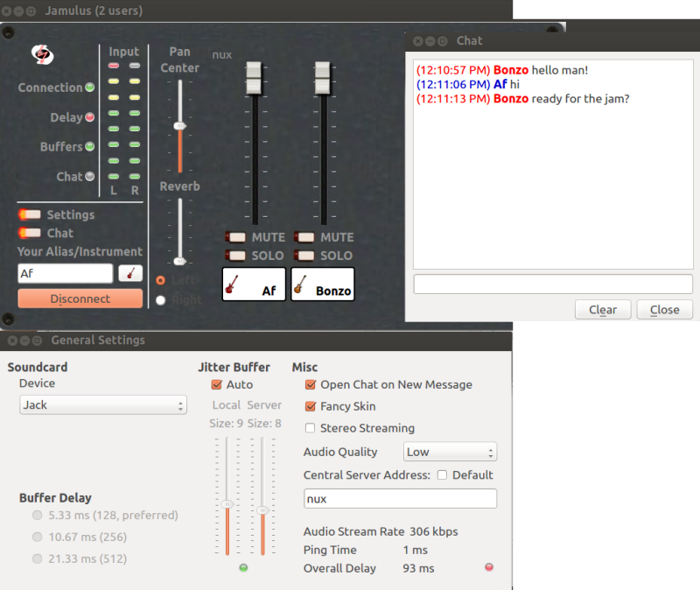Click the Reverb slider handle
The height and width of the screenshot is (590, 700).
point(180,261)
